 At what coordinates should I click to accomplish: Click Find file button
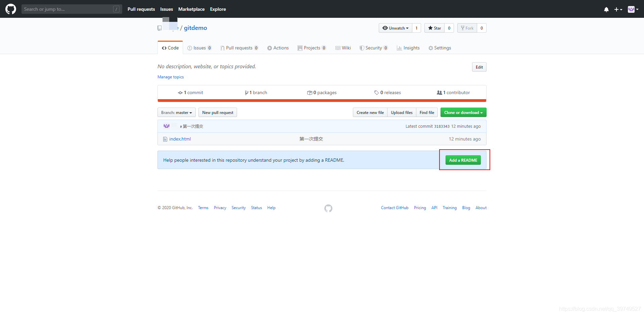click(x=427, y=112)
